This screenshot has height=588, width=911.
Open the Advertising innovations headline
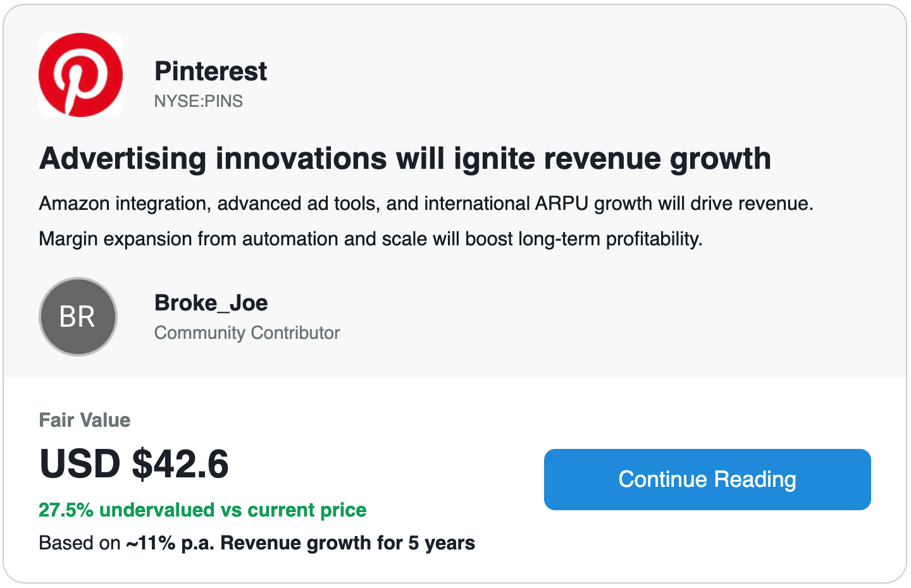[405, 158]
